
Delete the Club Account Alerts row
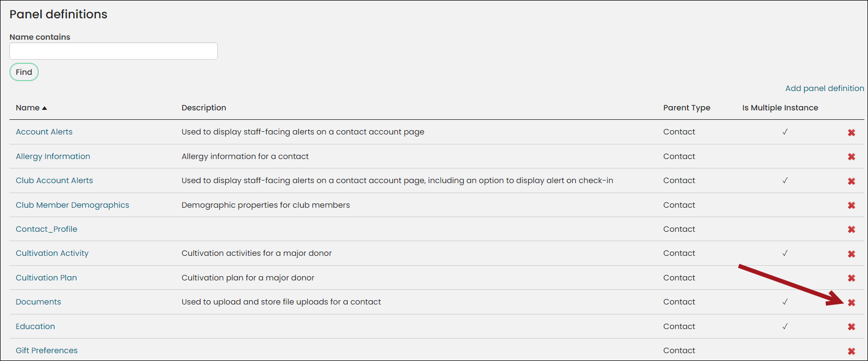pyautogui.click(x=851, y=182)
